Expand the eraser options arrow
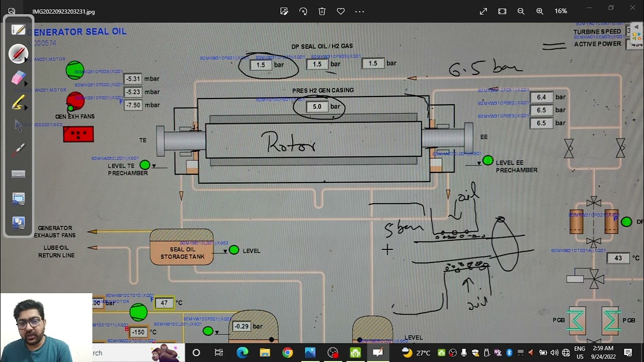This screenshot has height=362, width=644. click(26, 83)
